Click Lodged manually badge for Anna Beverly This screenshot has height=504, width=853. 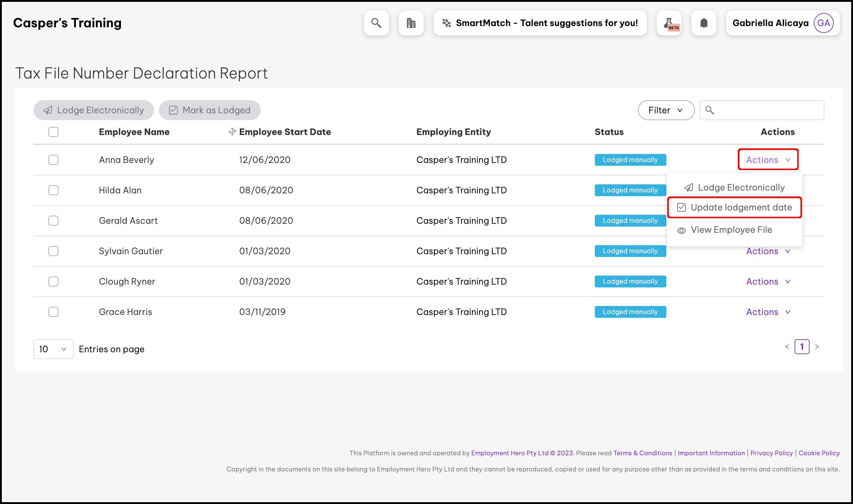(x=630, y=160)
